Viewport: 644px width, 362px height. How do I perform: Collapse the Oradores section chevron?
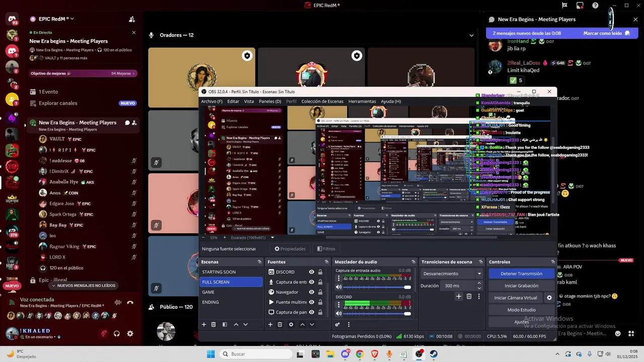(x=471, y=35)
